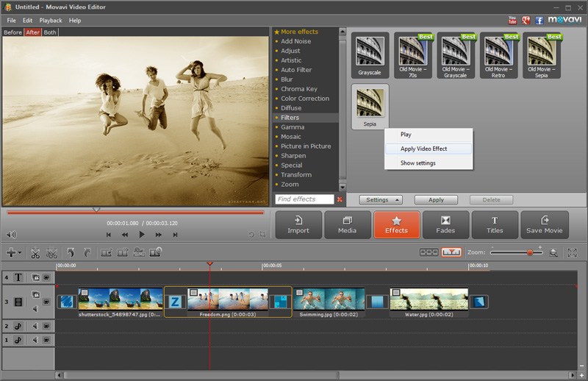Screen dimensions: 588x381
Task: Mute video track 3 audio
Action: [35, 309]
